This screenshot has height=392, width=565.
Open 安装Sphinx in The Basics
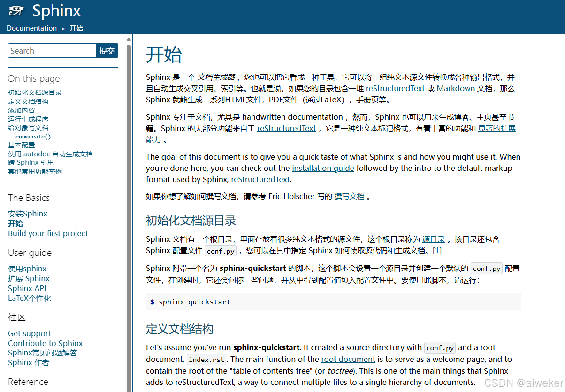(28, 214)
